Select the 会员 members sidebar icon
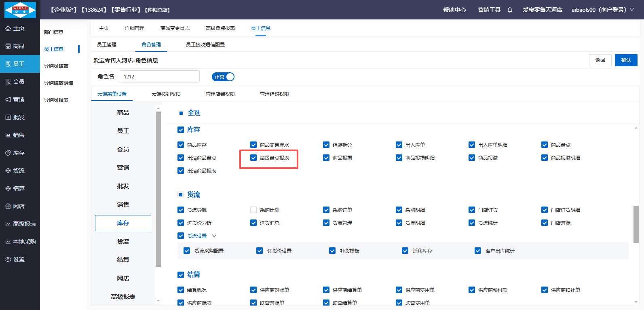 click(x=8, y=82)
